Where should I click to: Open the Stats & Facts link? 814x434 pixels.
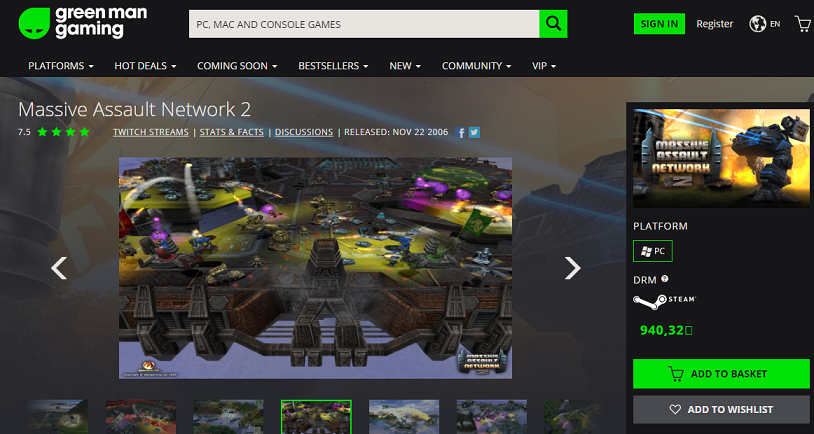(x=232, y=132)
